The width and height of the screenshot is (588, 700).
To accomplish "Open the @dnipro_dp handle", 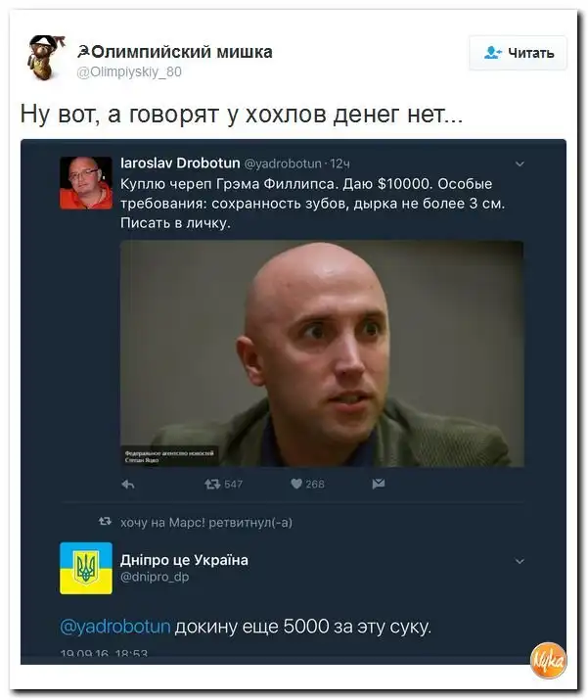I will coord(155,577).
